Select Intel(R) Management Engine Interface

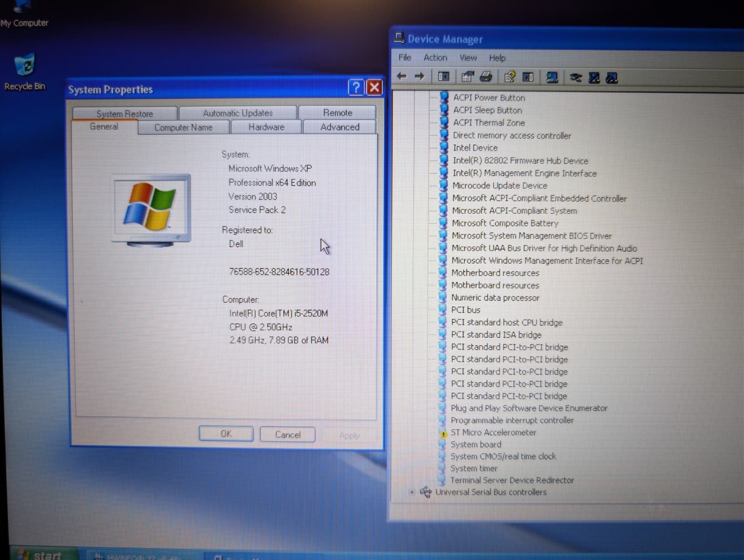click(525, 173)
